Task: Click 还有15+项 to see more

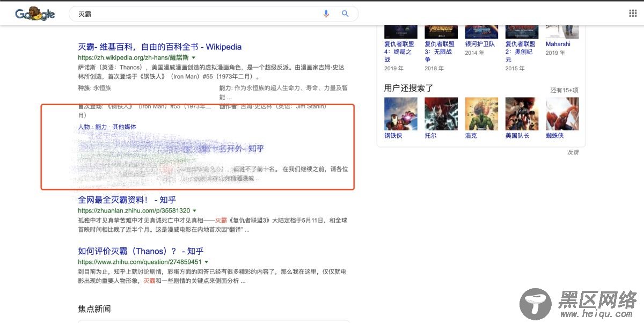Action: pyautogui.click(x=564, y=90)
